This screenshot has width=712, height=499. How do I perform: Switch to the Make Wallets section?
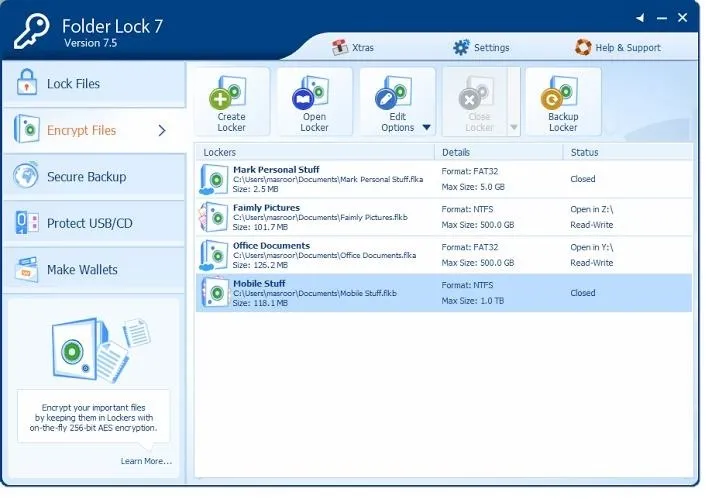(94, 270)
